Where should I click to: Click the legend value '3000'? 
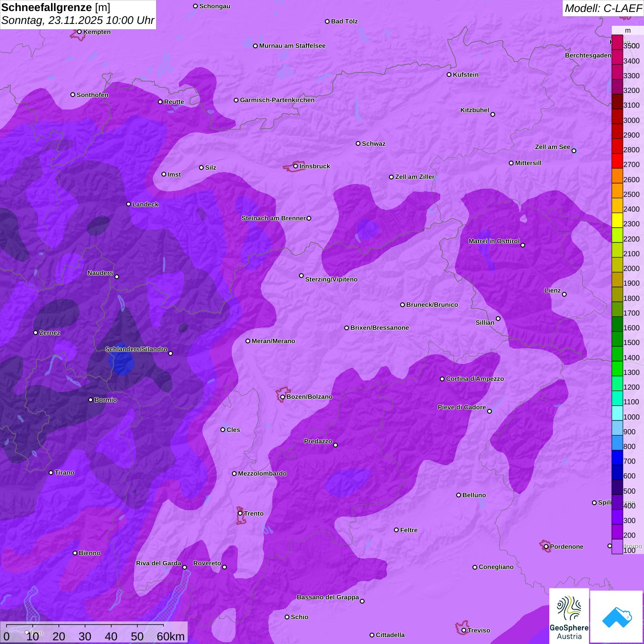[631, 120]
